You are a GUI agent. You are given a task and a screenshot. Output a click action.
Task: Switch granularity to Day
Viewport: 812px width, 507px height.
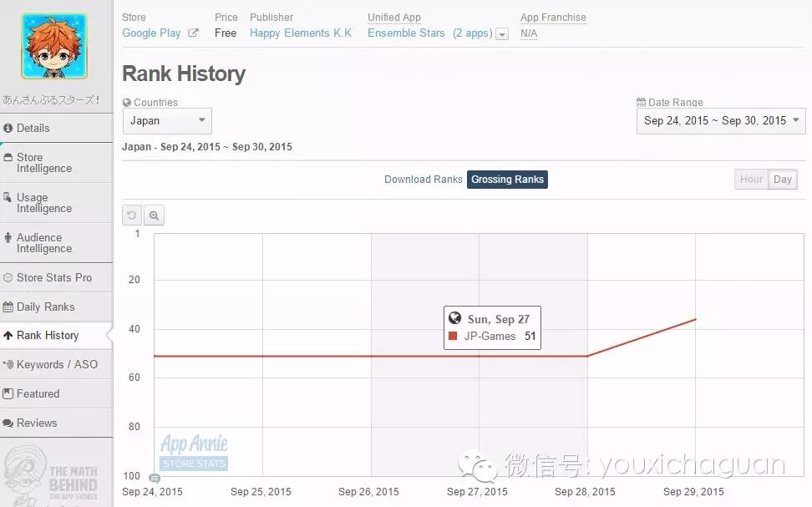[x=783, y=180]
